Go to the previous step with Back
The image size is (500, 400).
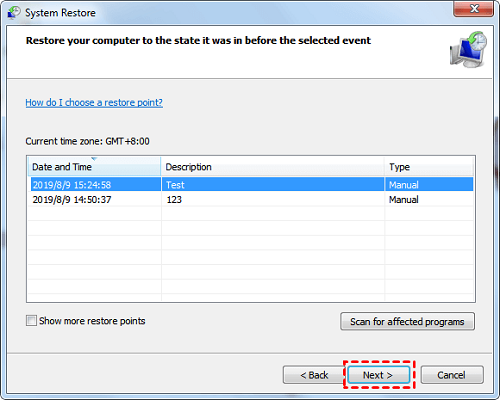point(314,375)
